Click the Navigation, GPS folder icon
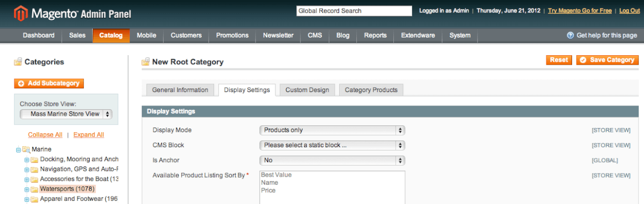Viewport: 644px width, 204px height. coord(34,169)
